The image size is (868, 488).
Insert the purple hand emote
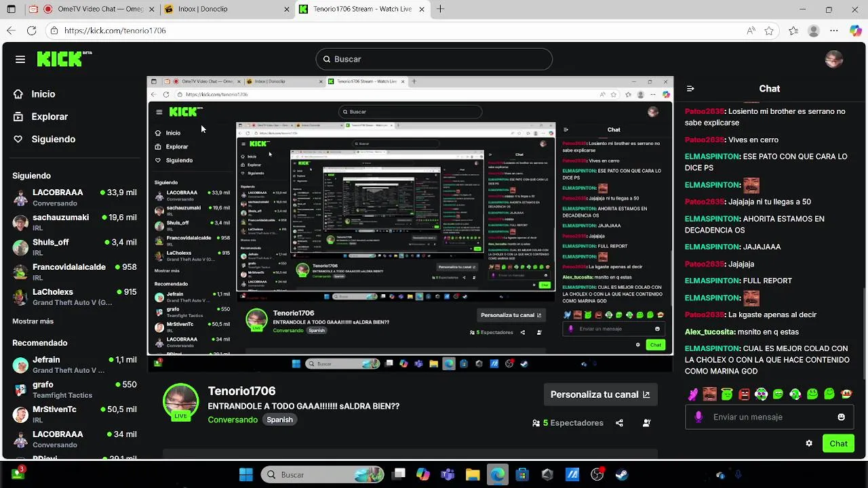click(x=692, y=394)
